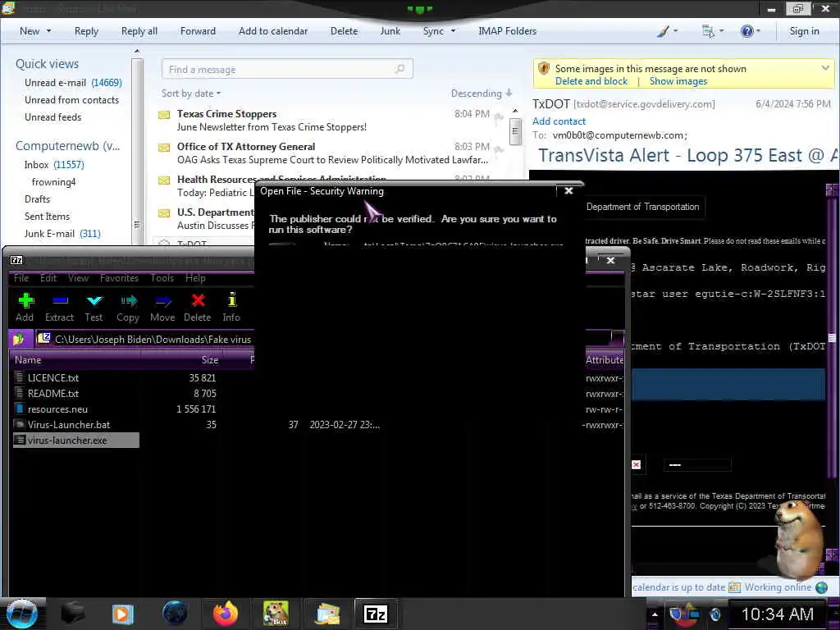Open Sort by date dropdown

(191, 94)
